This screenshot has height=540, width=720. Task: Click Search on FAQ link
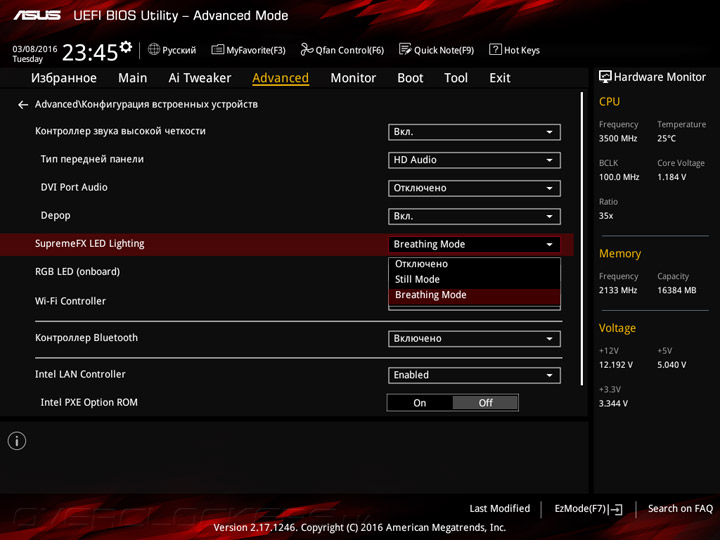click(x=680, y=509)
